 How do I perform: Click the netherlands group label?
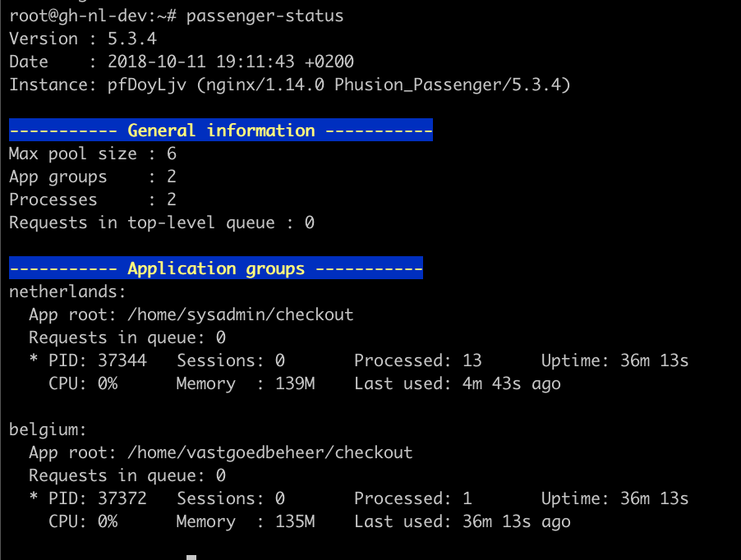(67, 291)
